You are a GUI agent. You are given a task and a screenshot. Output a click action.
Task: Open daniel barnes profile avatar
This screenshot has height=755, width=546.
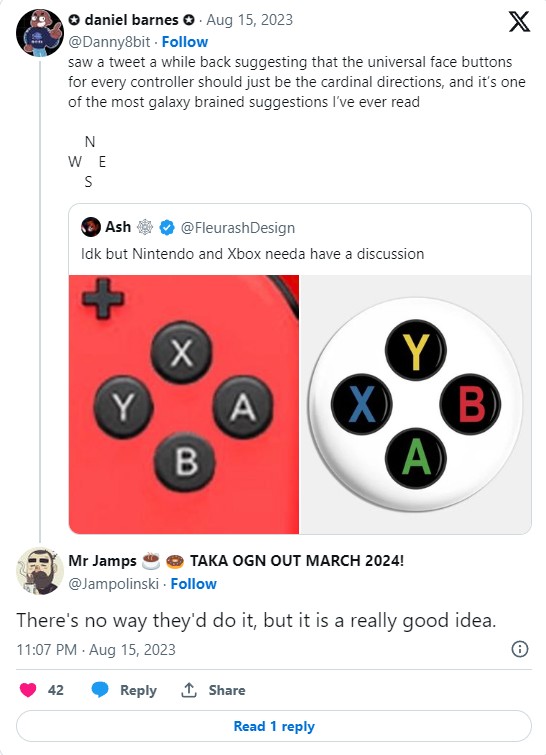point(39,33)
